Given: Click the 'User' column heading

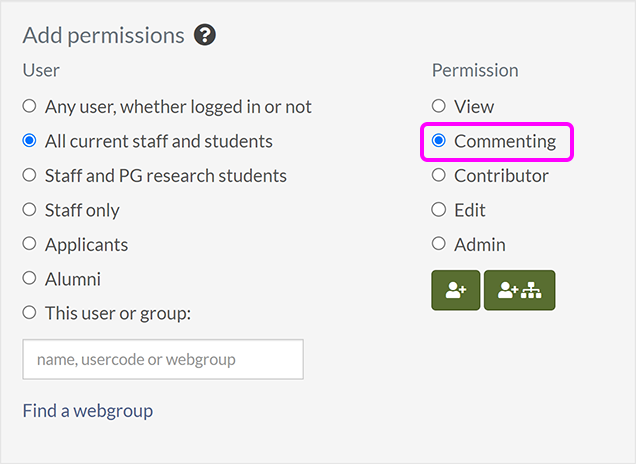Looking at the screenshot, I should click(41, 70).
